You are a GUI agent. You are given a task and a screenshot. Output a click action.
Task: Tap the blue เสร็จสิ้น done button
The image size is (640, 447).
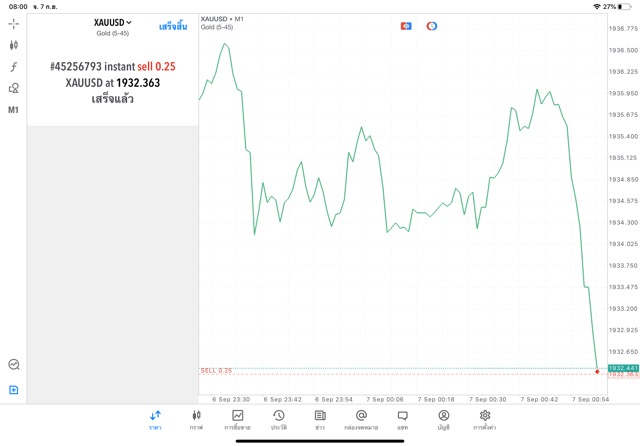[174, 26]
